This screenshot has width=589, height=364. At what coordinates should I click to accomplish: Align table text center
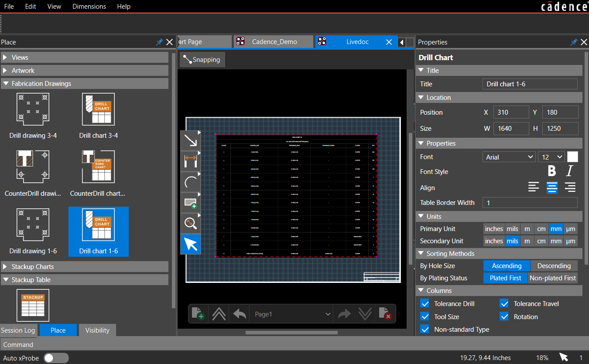coord(552,187)
